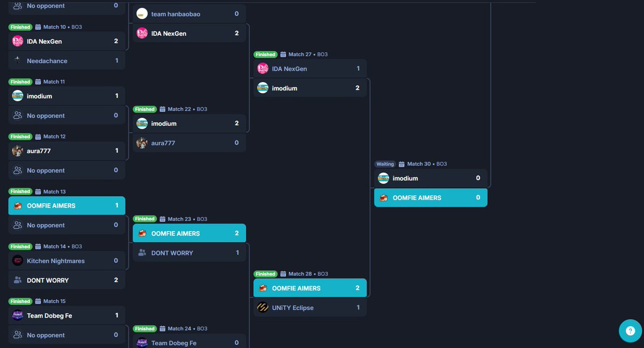Click the Waiting badge on Match 30
Screen dimensions: 644x348
(385, 164)
